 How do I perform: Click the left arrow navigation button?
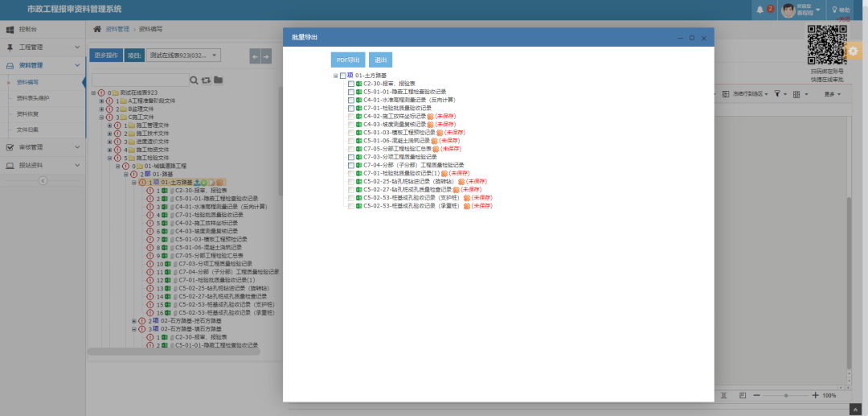click(x=255, y=56)
